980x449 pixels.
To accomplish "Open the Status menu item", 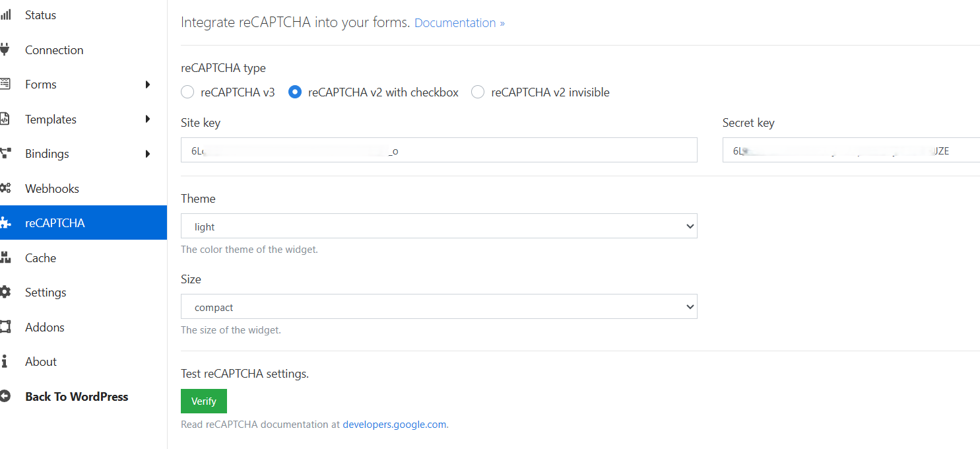I will tap(40, 15).
